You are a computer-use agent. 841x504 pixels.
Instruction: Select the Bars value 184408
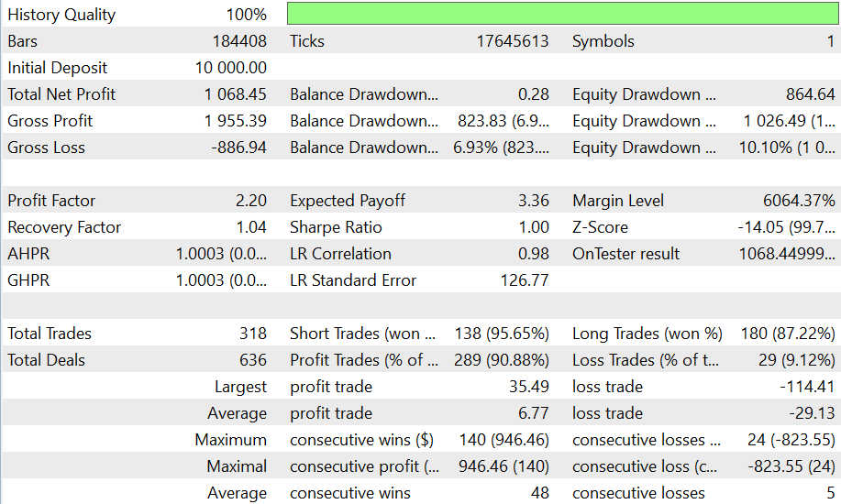[239, 41]
